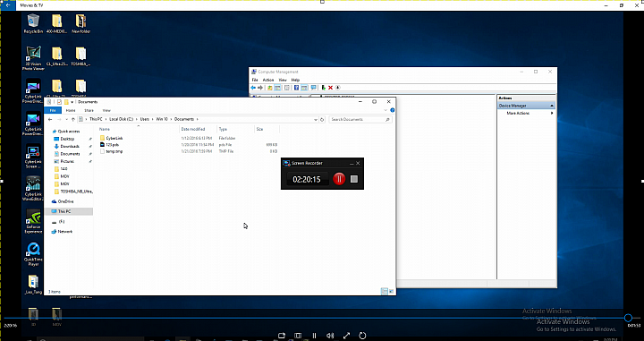Select the CyberLink folder in file list
Viewport: 644px width, 341px height.
point(114,138)
